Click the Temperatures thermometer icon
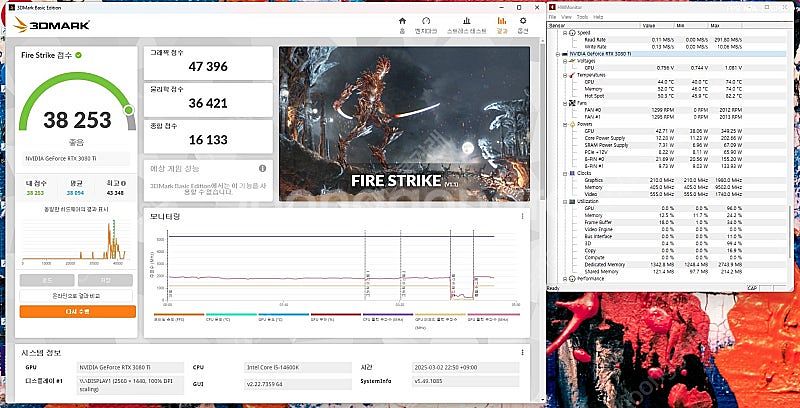 point(572,75)
